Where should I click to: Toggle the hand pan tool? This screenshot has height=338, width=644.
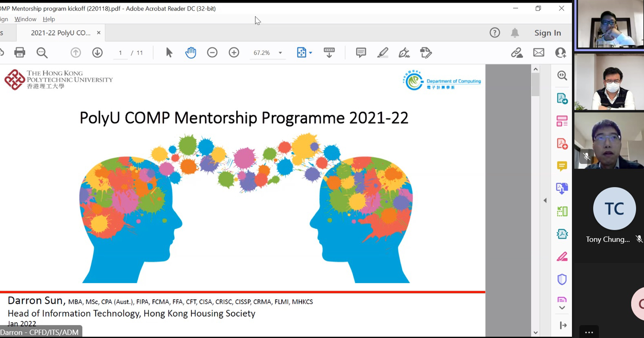pyautogui.click(x=191, y=52)
